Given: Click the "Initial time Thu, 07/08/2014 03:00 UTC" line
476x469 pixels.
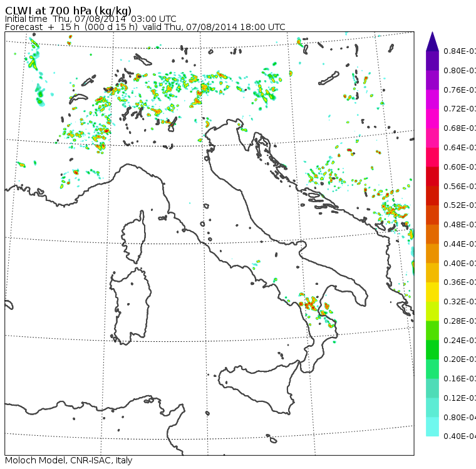Looking at the screenshot, I should coord(90,19).
